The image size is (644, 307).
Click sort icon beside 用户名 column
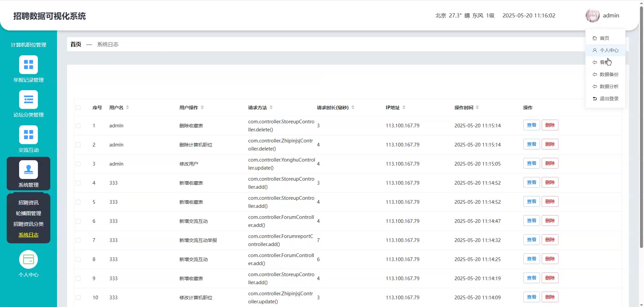pyautogui.click(x=127, y=108)
